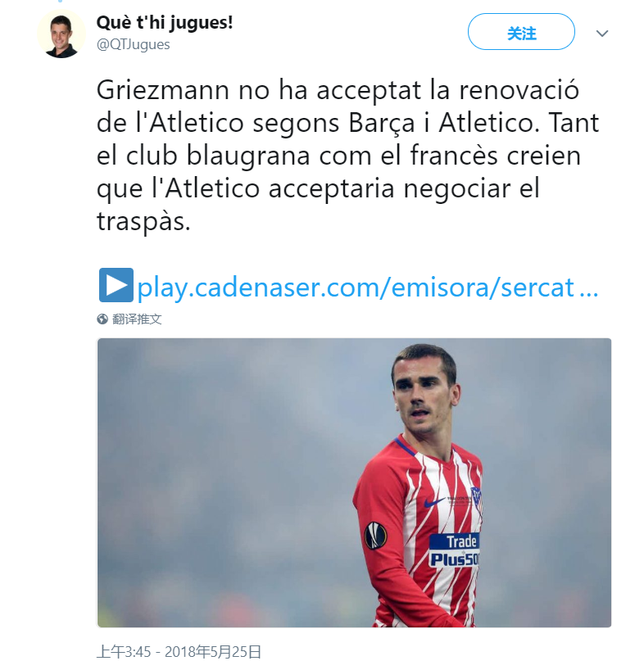This screenshot has height=670, width=644.
Task: Click the Nike swoosh logo on the jersey
Action: click(x=434, y=502)
